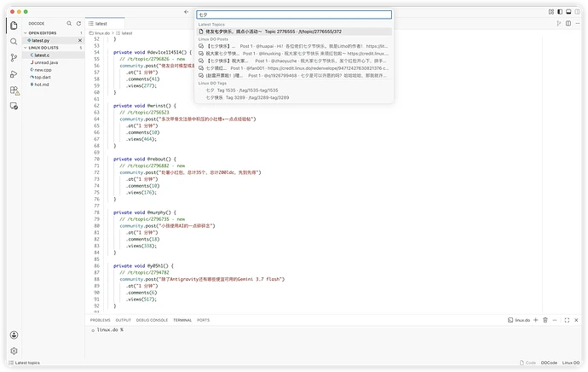Viewport: 588px width, 372px height.
Task: Toggle the bottom panel visibility
Action: (x=568, y=12)
